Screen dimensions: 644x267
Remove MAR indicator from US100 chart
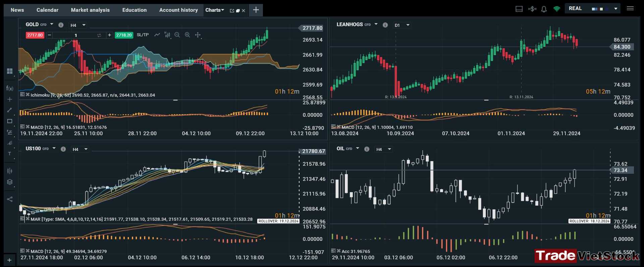click(28, 219)
